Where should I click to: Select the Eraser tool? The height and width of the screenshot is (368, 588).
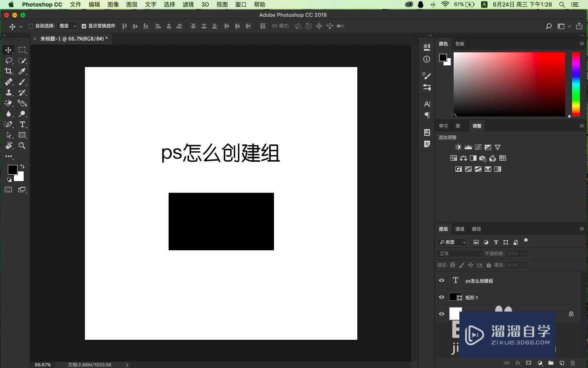[x=9, y=103]
